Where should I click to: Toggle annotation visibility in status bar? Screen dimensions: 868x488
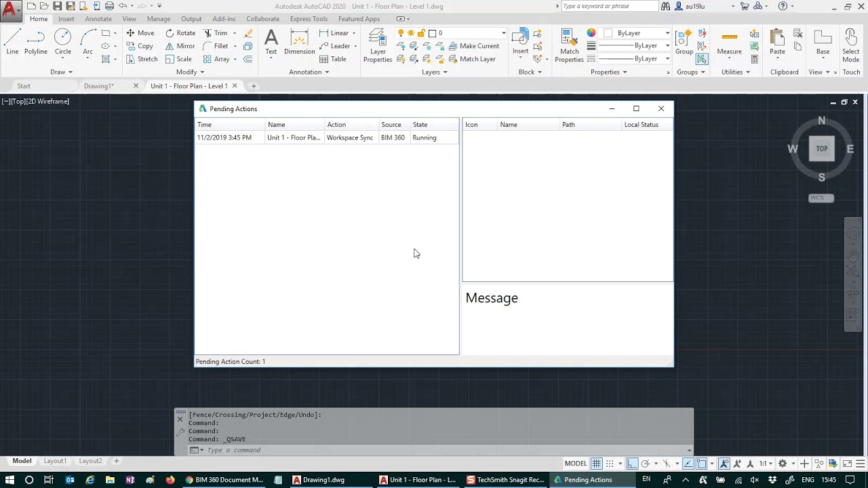724,464
